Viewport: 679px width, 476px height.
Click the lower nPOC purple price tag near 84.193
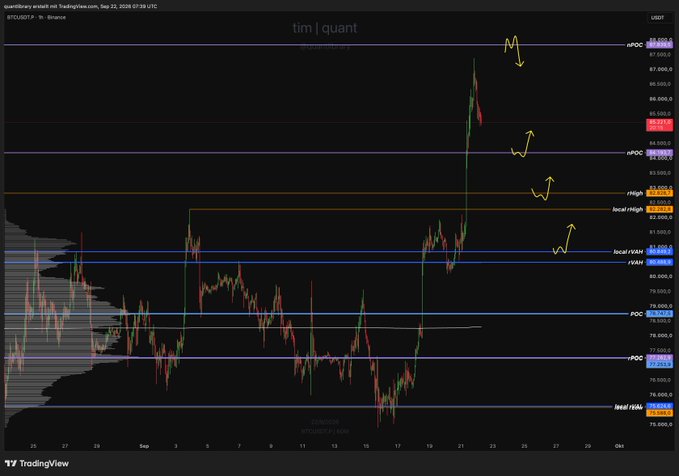coord(660,153)
